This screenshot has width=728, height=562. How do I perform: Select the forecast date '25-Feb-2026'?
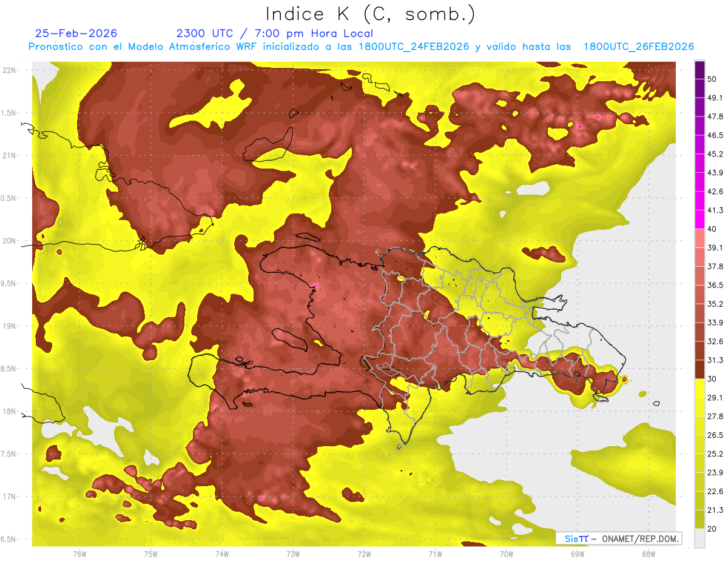coord(76,33)
